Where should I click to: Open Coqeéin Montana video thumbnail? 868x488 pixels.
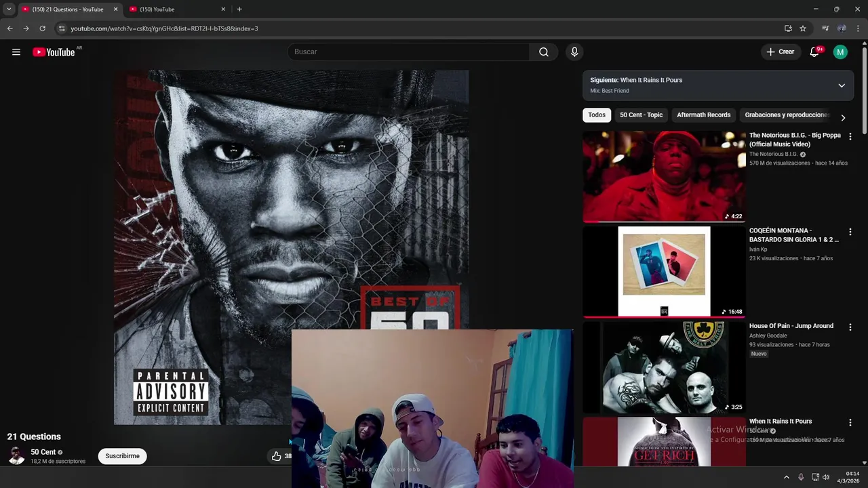(x=664, y=272)
